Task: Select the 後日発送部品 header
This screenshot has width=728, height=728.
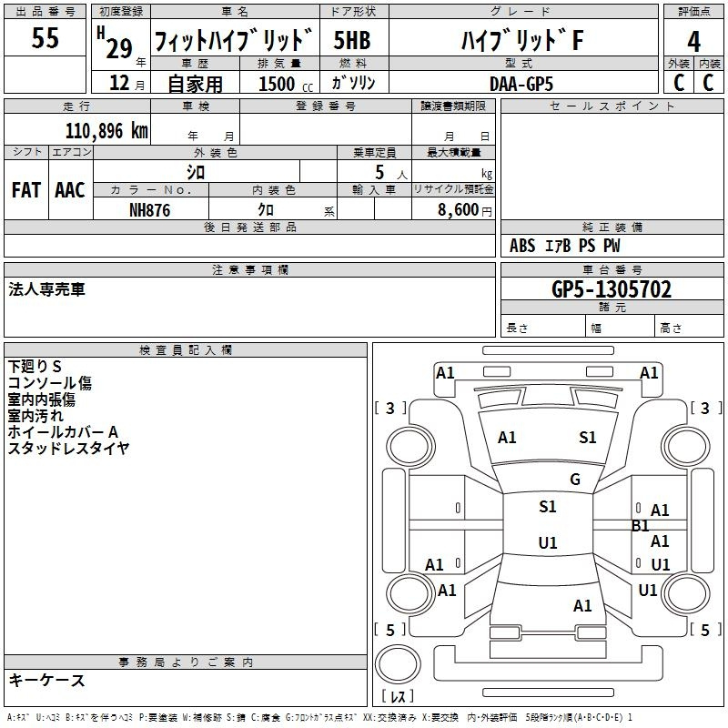Action: pos(249,227)
